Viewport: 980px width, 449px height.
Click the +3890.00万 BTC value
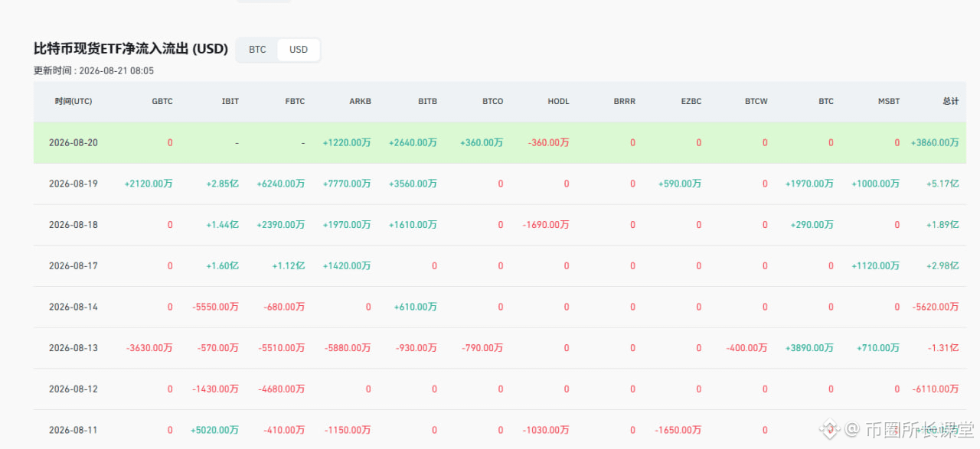coord(810,348)
